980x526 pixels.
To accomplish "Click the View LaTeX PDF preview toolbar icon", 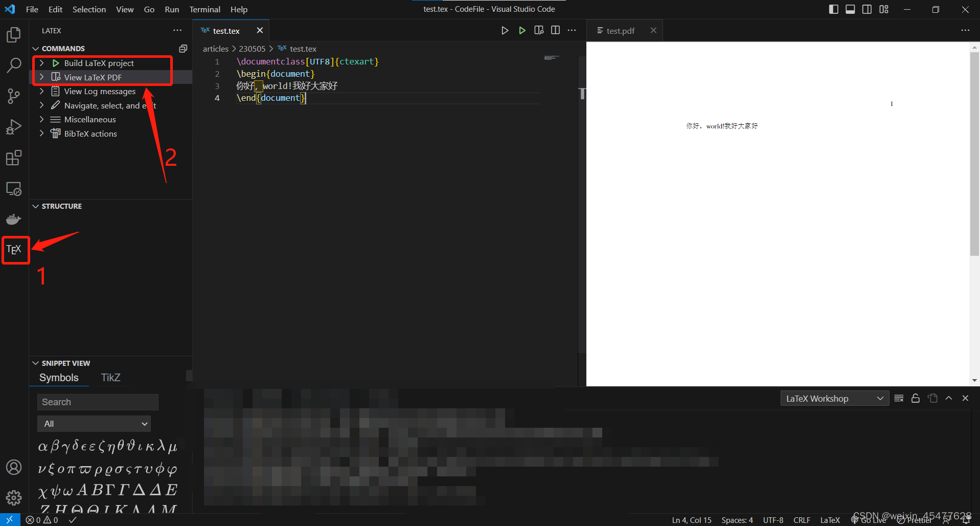I will coord(539,30).
